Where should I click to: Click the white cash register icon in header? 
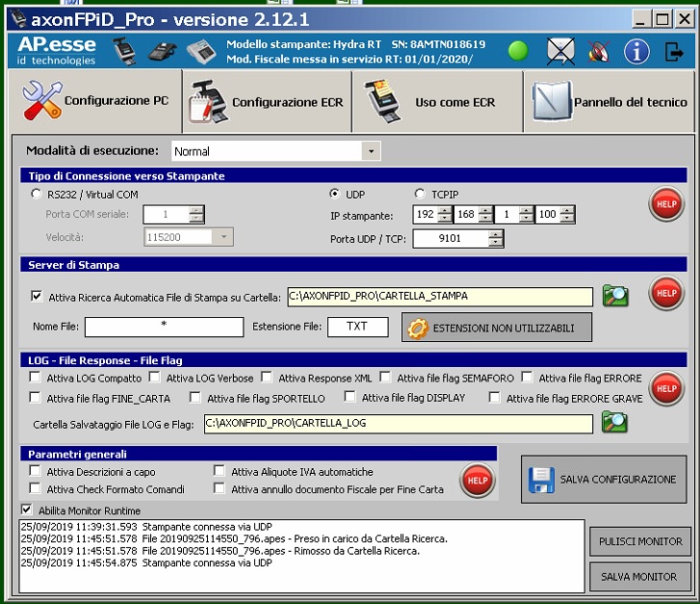coord(201,52)
